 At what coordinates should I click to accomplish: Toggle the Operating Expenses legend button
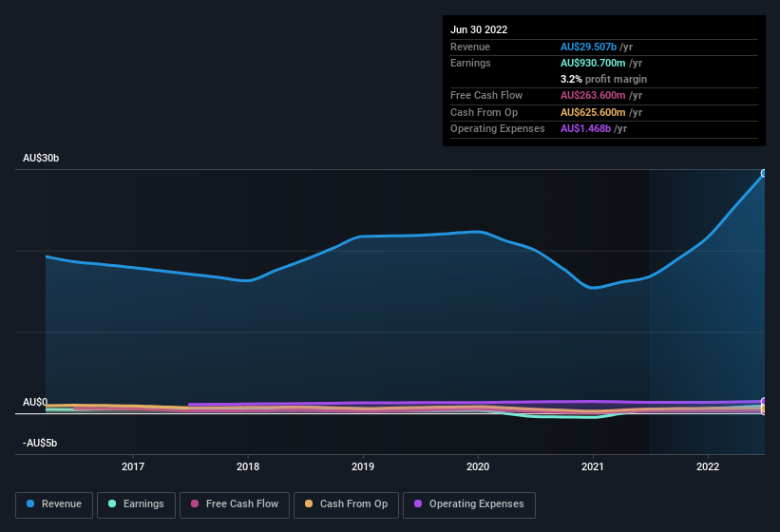[x=469, y=504]
